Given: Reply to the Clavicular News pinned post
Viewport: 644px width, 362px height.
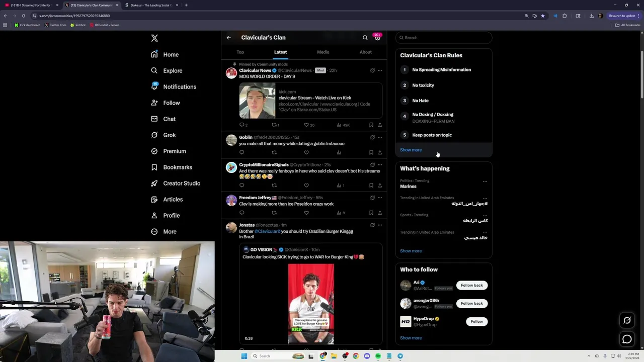Looking at the screenshot, I should (242, 125).
